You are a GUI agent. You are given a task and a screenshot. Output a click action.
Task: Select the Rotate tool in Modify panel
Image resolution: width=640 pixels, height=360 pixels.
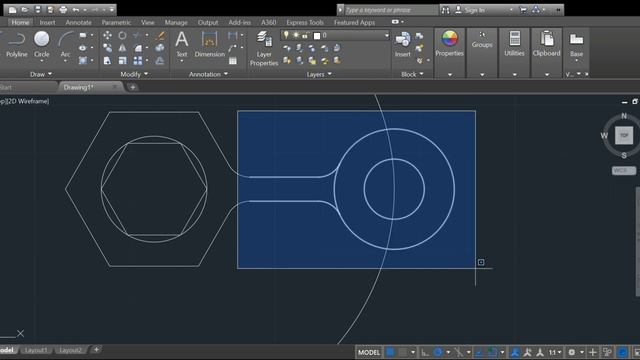click(x=122, y=36)
